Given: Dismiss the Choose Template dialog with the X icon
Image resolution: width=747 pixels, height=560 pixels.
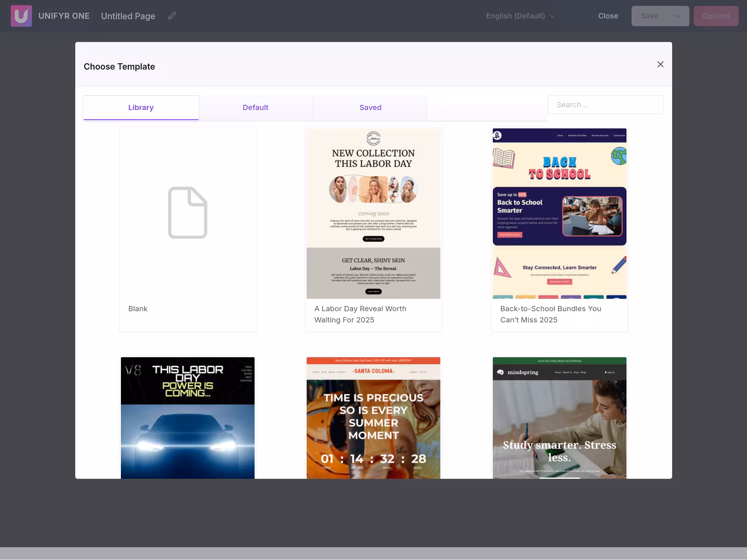Looking at the screenshot, I should (660, 64).
